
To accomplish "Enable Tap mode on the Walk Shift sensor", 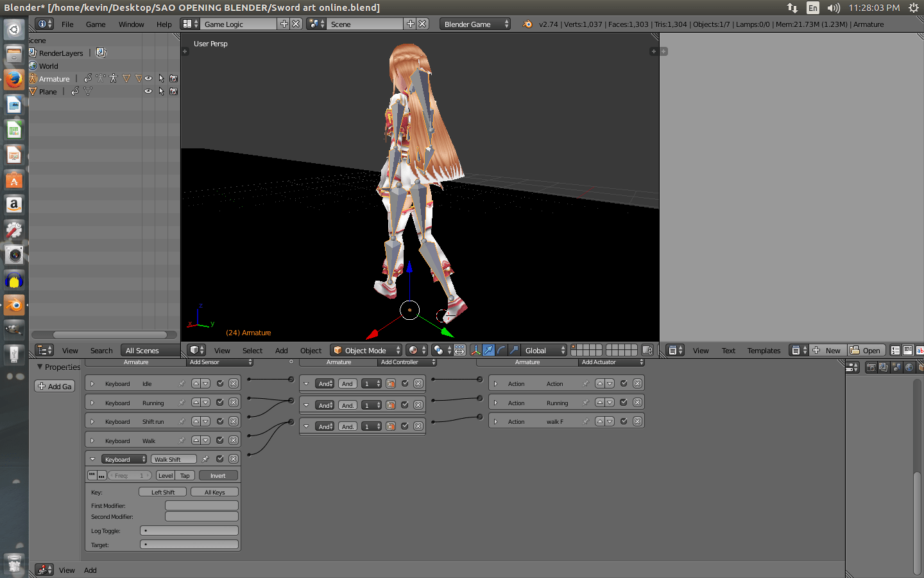I will [x=185, y=475].
